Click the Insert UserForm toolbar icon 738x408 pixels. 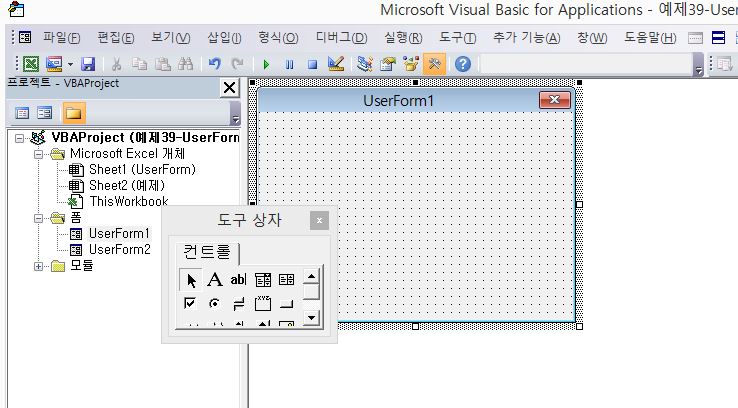tap(54, 64)
